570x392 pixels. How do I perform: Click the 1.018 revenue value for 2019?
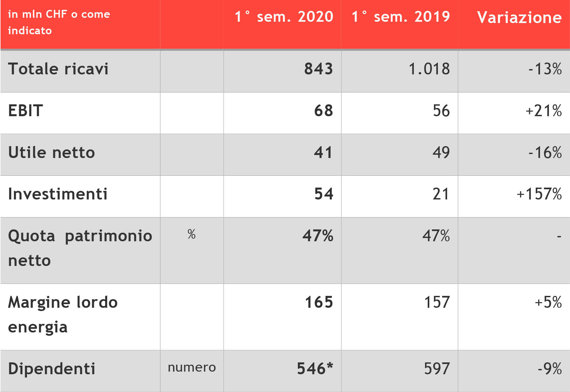coord(429,69)
